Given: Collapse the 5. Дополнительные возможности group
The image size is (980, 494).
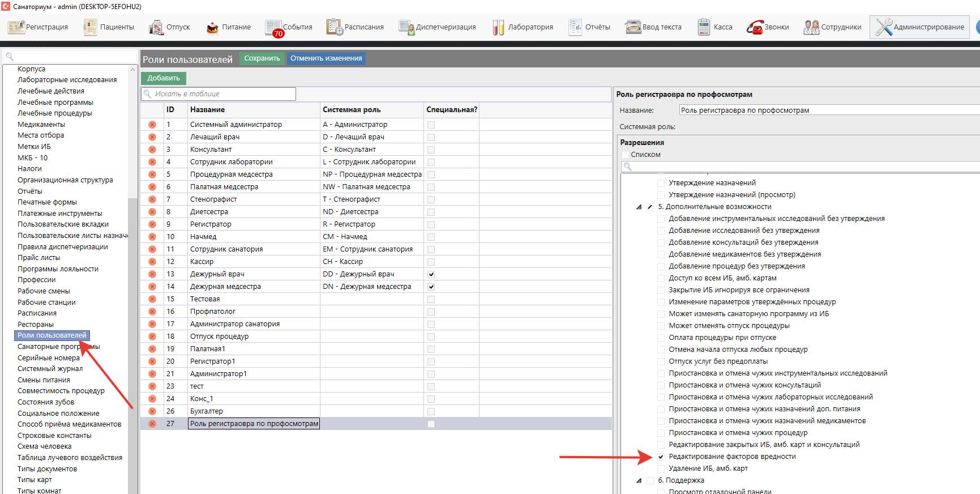Looking at the screenshot, I should click(639, 207).
